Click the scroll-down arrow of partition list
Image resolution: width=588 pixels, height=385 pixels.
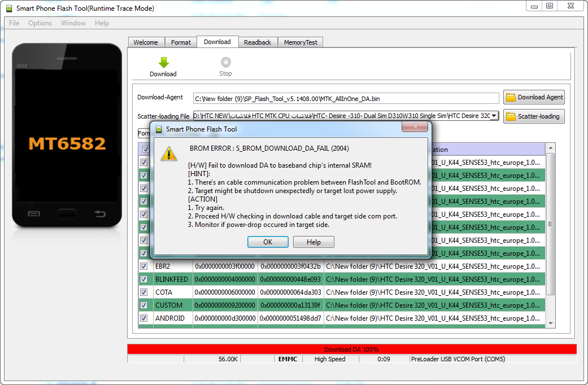[x=551, y=323]
